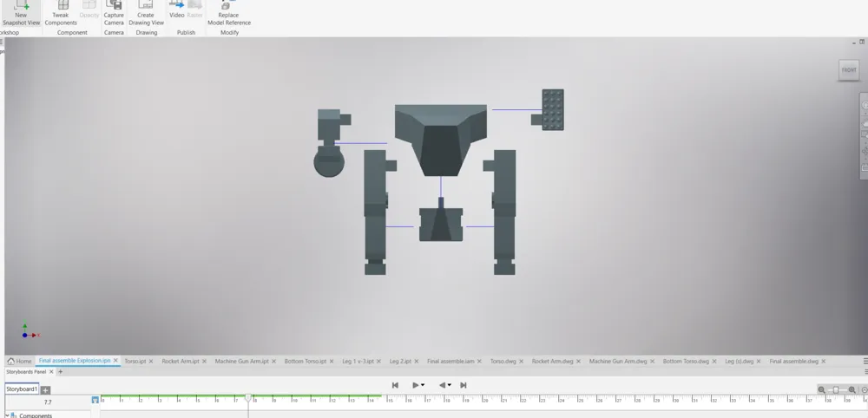Close the Storyboards Panel

coord(51,372)
